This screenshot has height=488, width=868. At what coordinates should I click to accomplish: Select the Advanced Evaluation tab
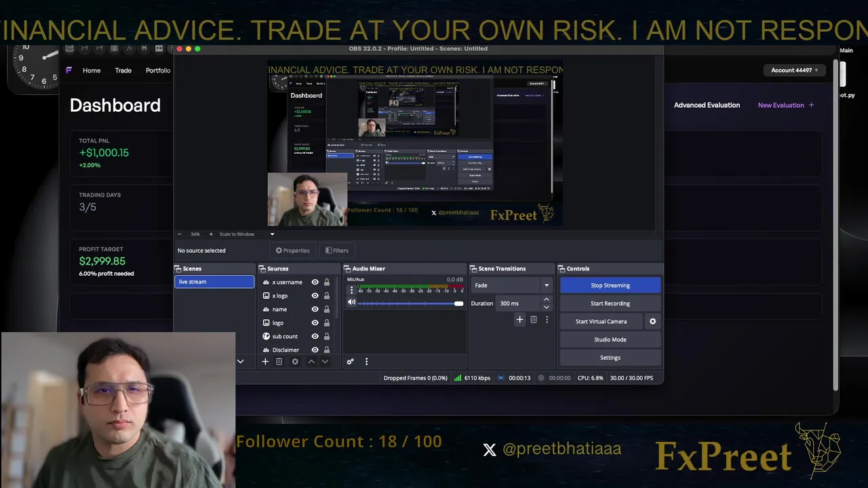pyautogui.click(x=707, y=105)
